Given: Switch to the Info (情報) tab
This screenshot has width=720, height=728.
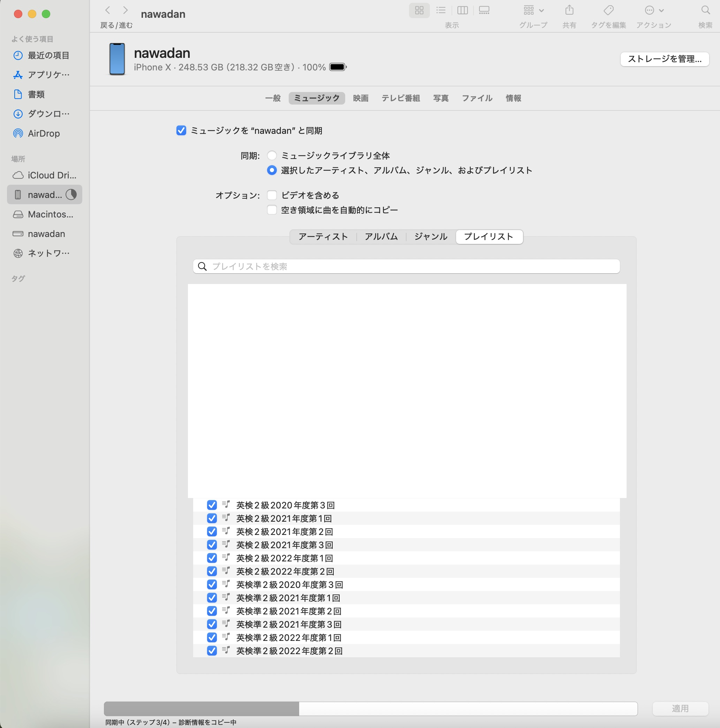Looking at the screenshot, I should (514, 98).
